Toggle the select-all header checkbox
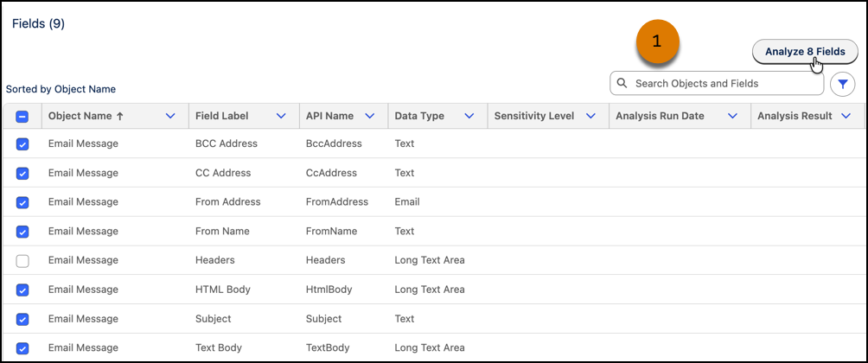This screenshot has height=363, width=868. (22, 117)
